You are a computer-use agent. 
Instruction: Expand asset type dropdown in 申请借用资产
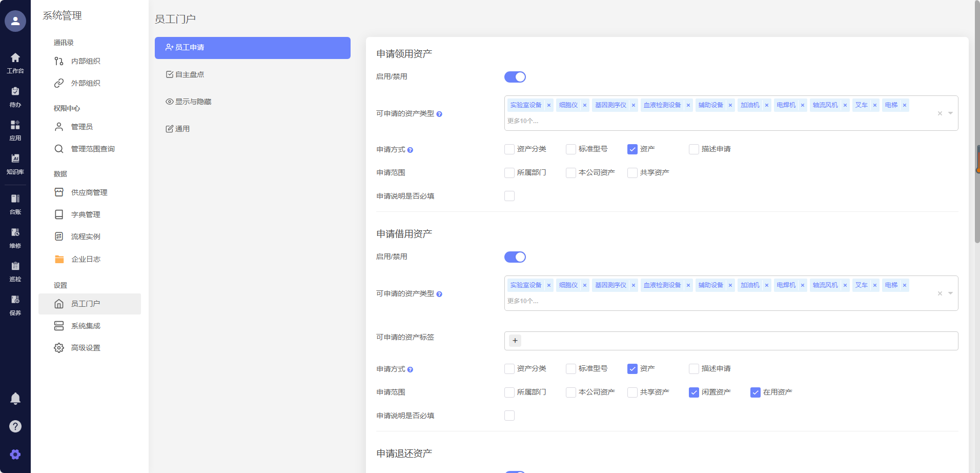tap(950, 293)
